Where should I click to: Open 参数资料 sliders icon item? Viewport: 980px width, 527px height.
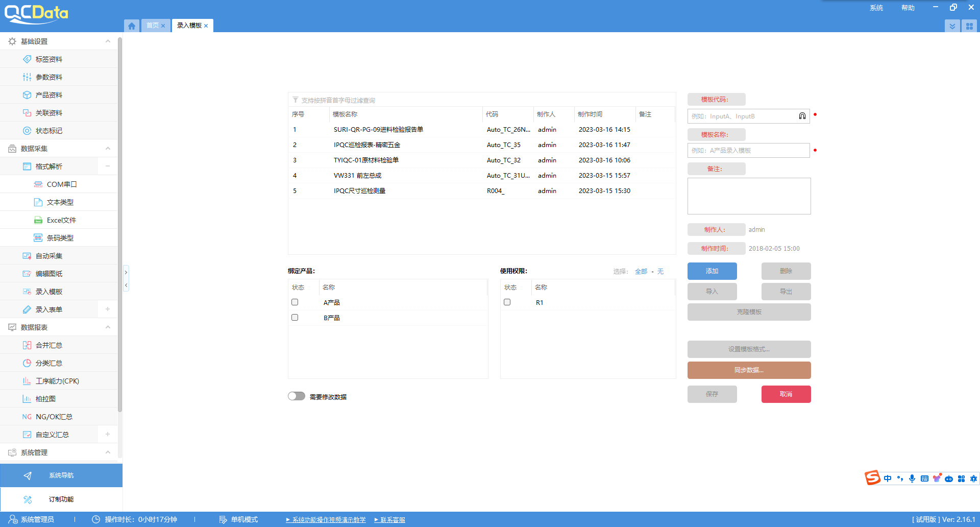[x=27, y=77]
